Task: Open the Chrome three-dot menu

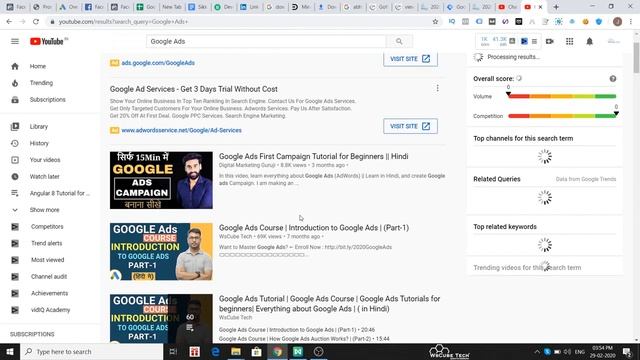Action: pos(631,22)
